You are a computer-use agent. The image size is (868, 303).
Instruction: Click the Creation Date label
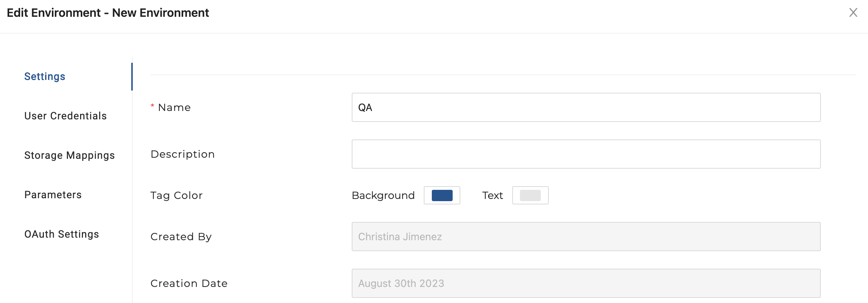(x=189, y=283)
